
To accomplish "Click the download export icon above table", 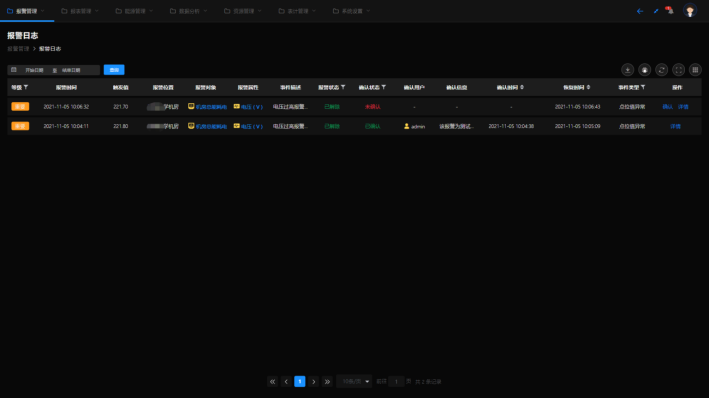I will pos(627,70).
